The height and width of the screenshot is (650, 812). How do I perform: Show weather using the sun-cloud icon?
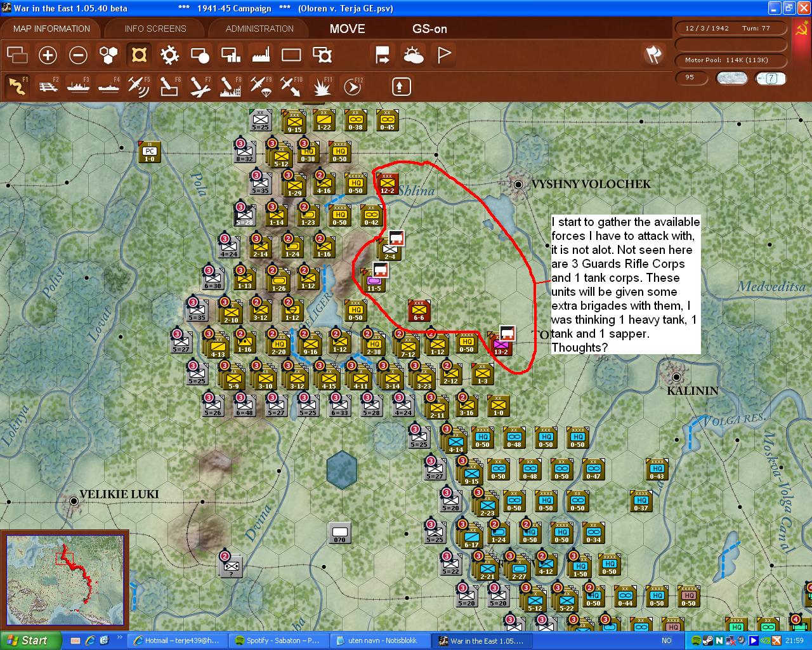point(413,55)
